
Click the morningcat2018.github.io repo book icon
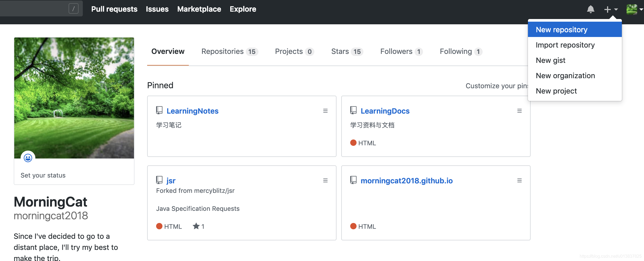(x=353, y=180)
